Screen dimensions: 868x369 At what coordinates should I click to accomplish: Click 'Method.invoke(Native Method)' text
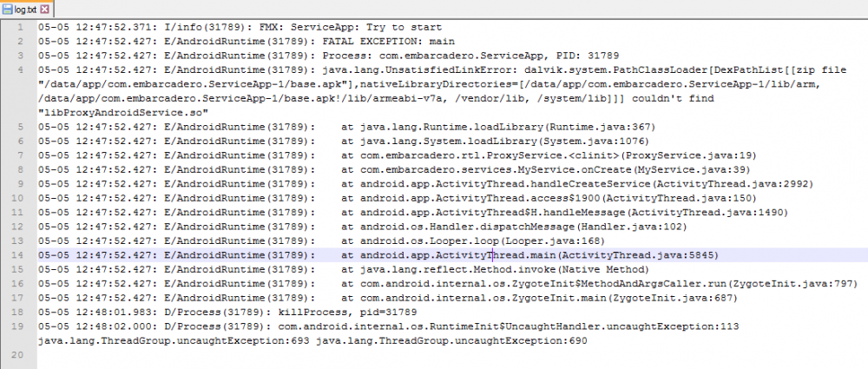click(562, 269)
